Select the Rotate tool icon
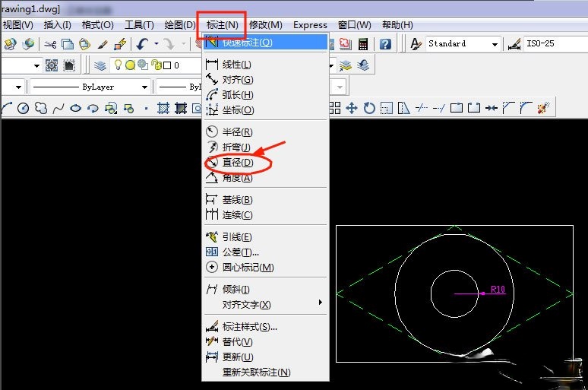 coord(369,108)
